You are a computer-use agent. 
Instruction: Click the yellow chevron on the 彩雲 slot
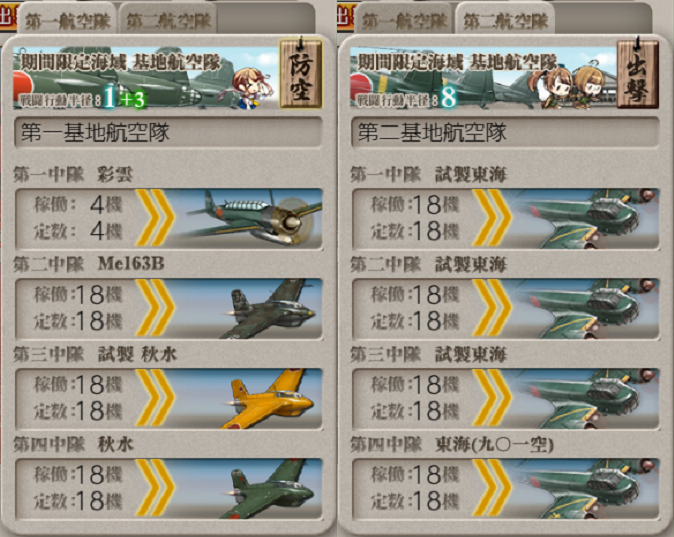(155, 218)
